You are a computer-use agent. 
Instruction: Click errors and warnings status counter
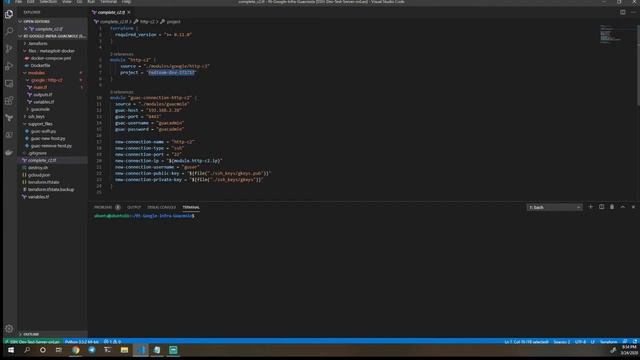tap(112, 342)
